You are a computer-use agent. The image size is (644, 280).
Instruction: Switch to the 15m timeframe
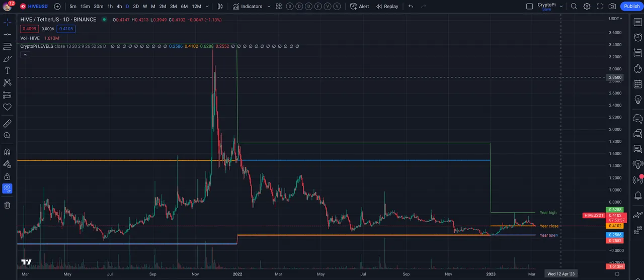[x=85, y=7]
